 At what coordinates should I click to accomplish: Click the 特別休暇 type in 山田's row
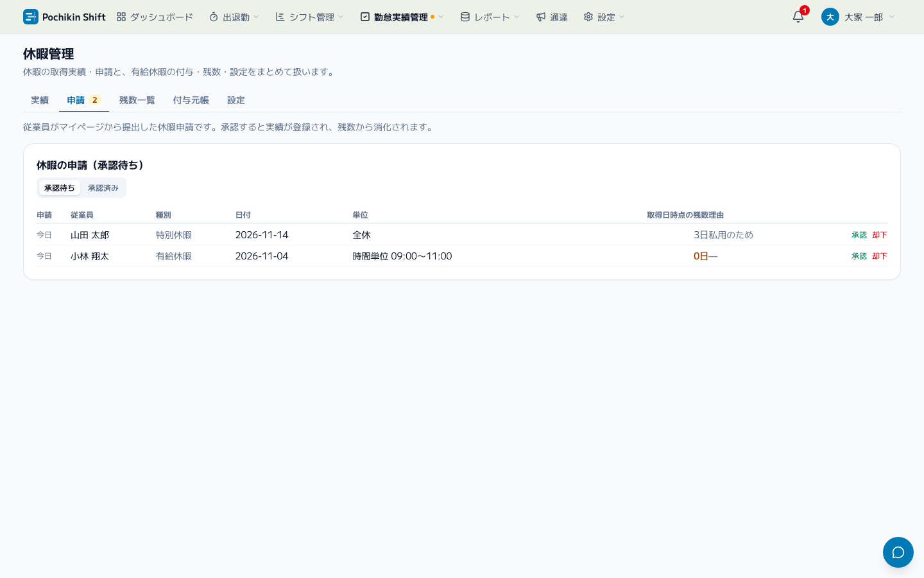[174, 235]
